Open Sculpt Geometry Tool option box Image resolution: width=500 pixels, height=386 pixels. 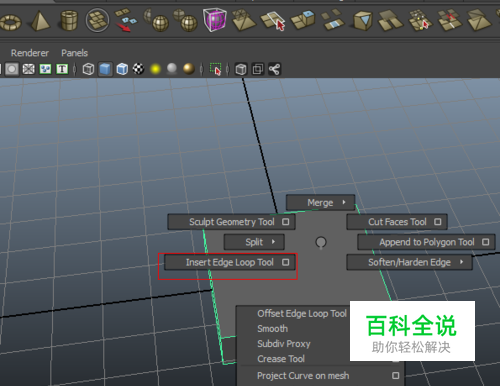coord(286,222)
